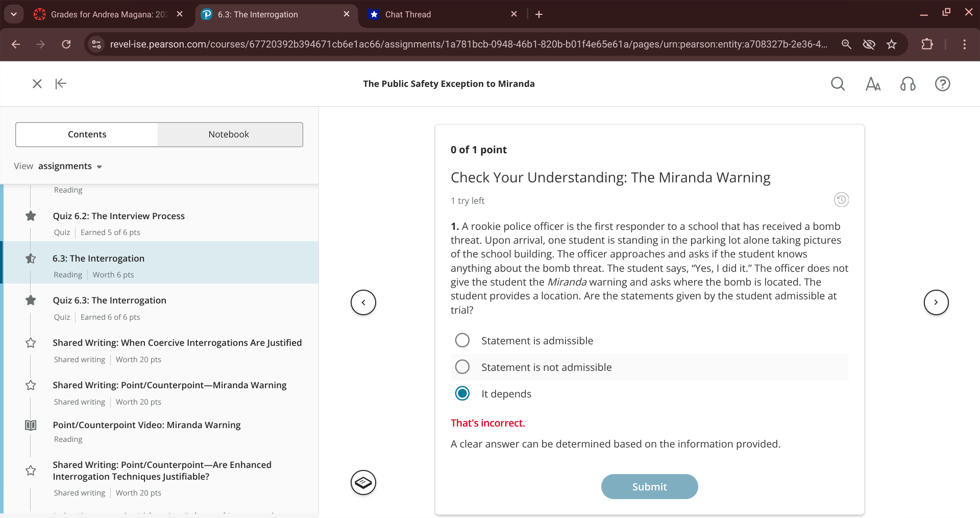Image resolution: width=980 pixels, height=518 pixels.
Task: Open the 6.3: The Interrogation reading
Action: (99, 258)
